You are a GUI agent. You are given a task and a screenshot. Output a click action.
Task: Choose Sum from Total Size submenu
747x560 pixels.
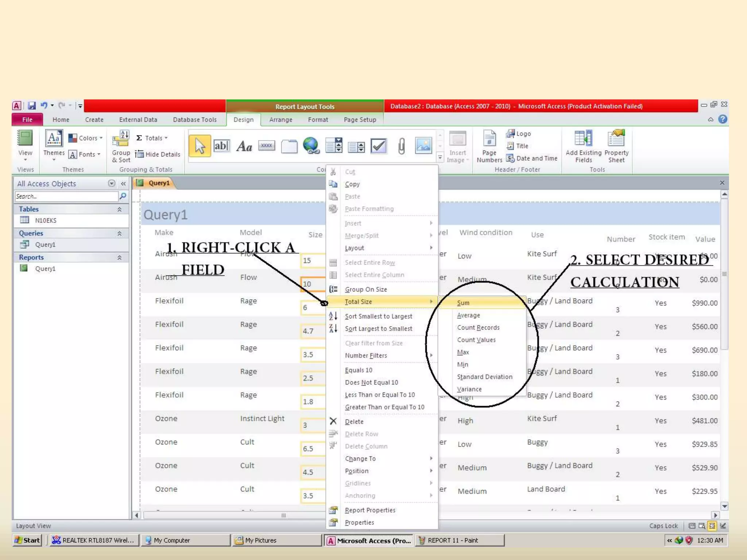463,303
